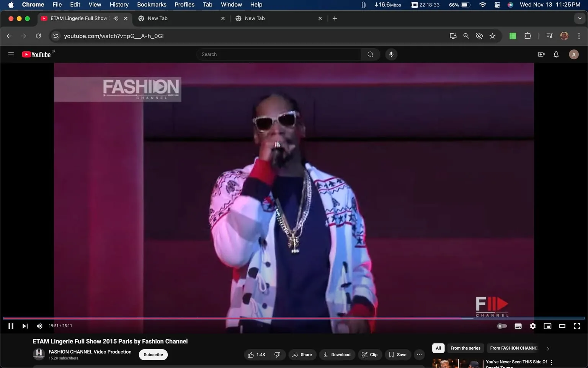Subscribe to FASHION CHANNEL Video Production
The height and width of the screenshot is (368, 588).
click(153, 355)
